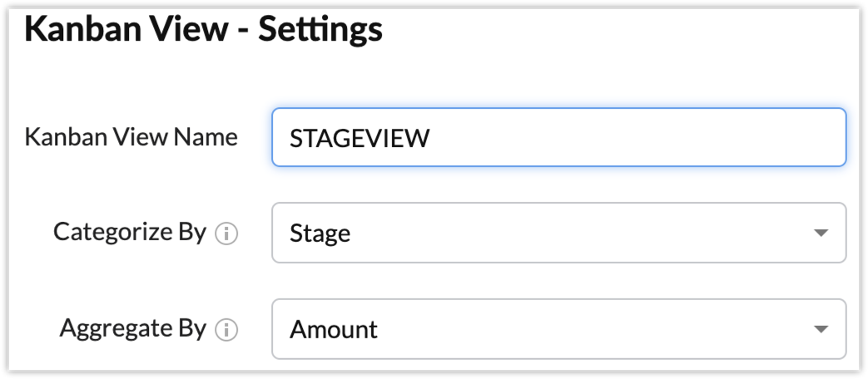The width and height of the screenshot is (868, 379).
Task: Click the Kanban View Name label
Action: (131, 137)
